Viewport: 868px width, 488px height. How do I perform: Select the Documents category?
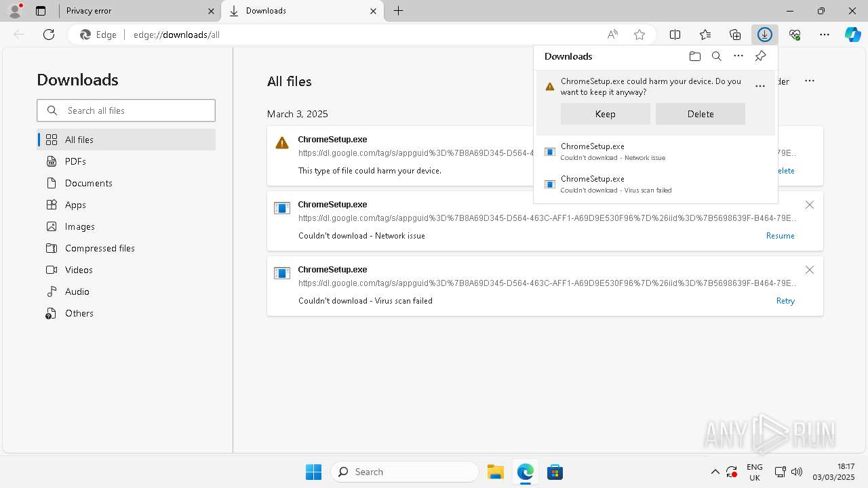[127, 183]
